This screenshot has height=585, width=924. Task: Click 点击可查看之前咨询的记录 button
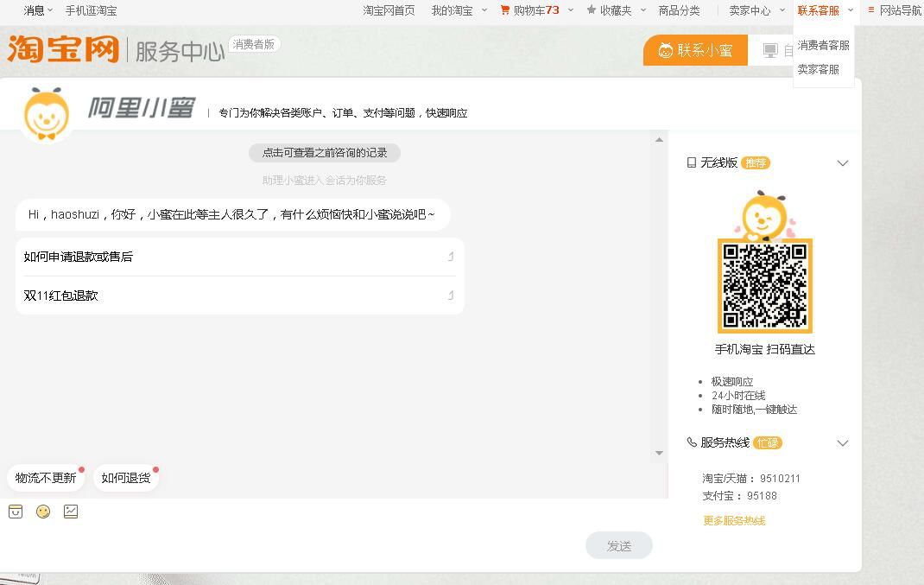(x=325, y=153)
